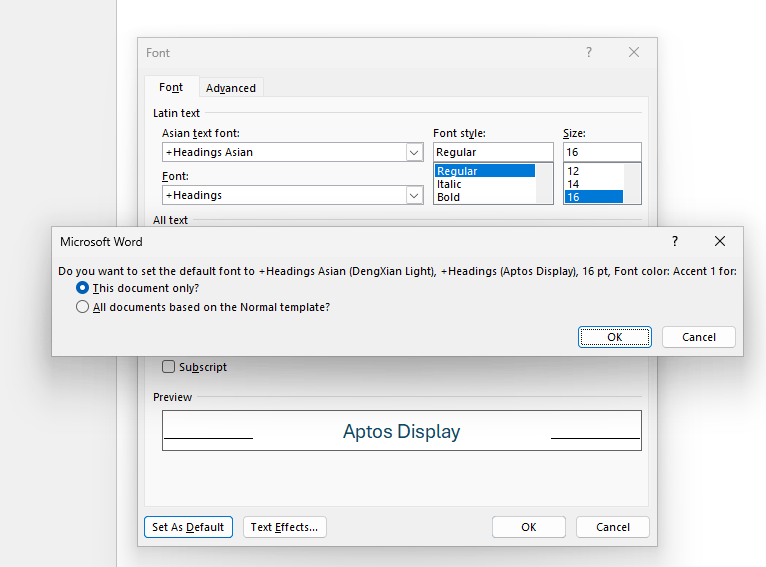Expand the Asian text font dropdown arrow
This screenshot has height=567, width=766.
pos(414,152)
